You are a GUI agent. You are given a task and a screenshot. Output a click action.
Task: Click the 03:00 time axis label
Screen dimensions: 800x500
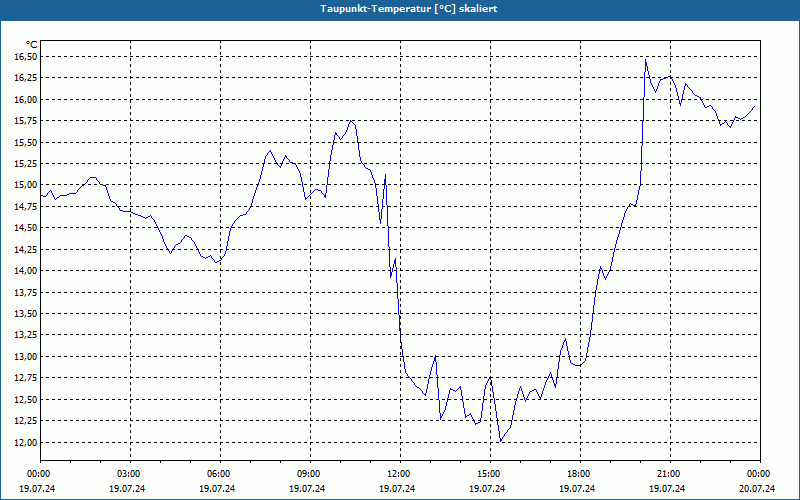130,474
